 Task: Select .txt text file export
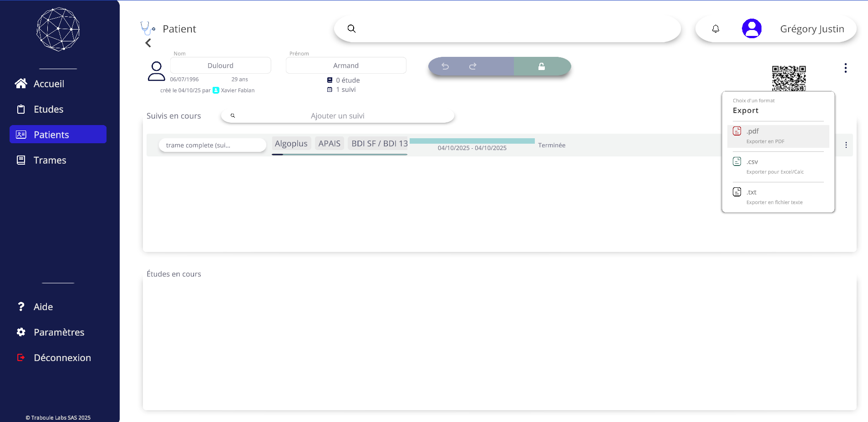(x=778, y=197)
